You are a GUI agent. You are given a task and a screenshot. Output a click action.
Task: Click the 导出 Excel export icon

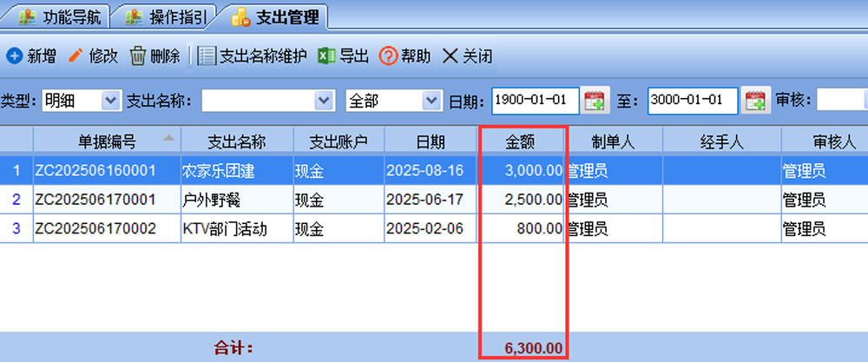(x=325, y=56)
